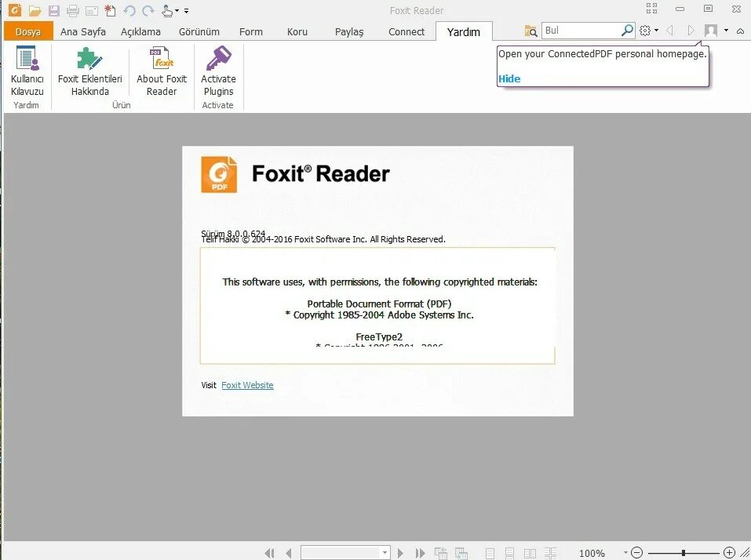Image resolution: width=751 pixels, height=560 pixels.
Task: Expand the search settings dropdown arrow
Action: 657,30
